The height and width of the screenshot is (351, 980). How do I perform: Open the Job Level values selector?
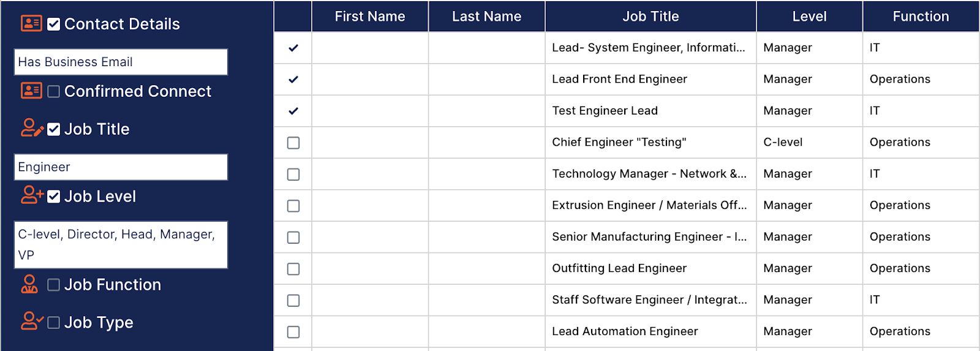121,244
